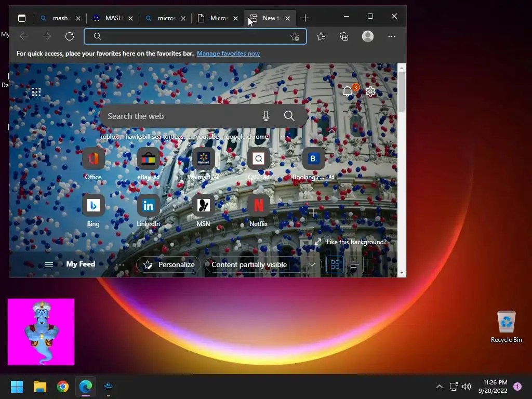The image size is (532, 399).
Task: Click the page scrollbar up arrow
Action: (402, 68)
